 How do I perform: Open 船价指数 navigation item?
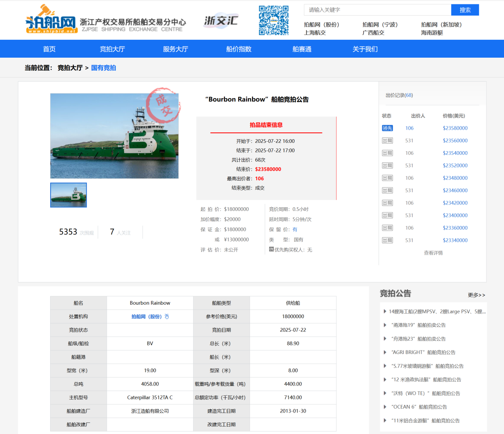(239, 49)
